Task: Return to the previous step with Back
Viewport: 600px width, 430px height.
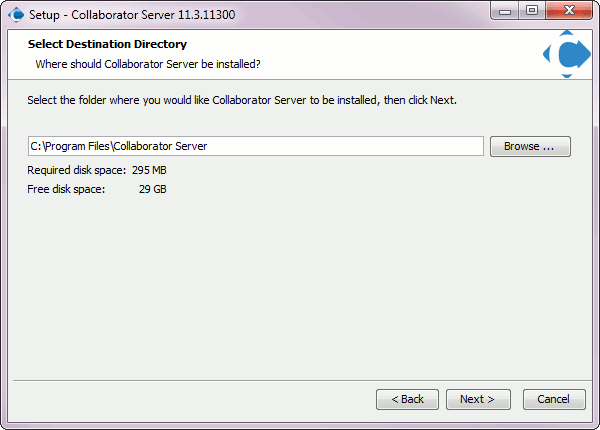Action: pos(407,399)
